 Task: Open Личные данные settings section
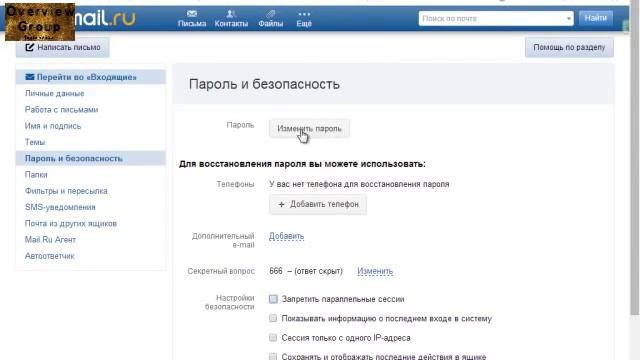click(x=54, y=93)
